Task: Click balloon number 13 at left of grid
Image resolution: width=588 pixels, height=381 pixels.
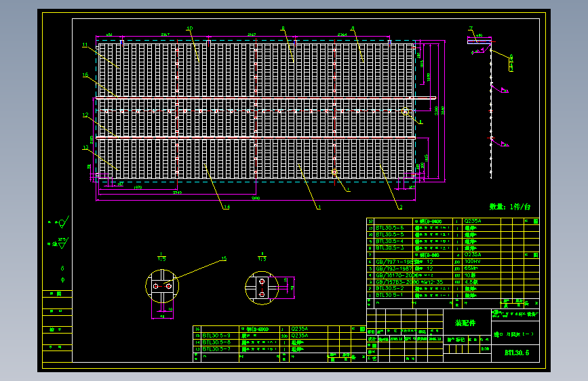Action: coord(85,147)
